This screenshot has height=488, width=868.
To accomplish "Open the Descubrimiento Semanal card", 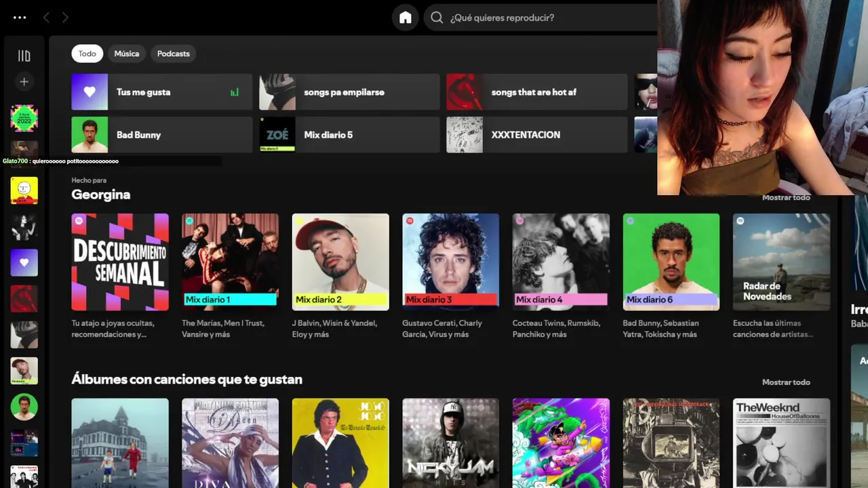I will tap(120, 262).
